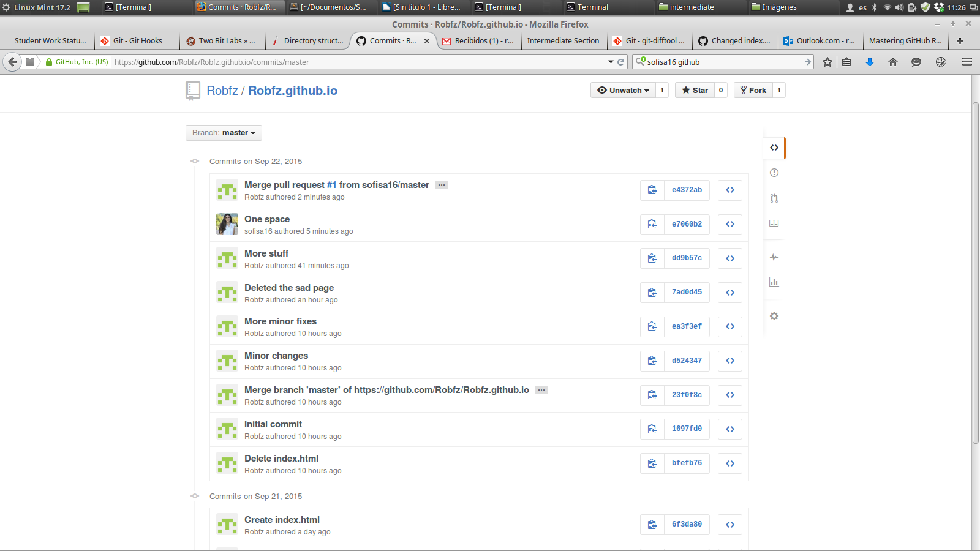The width and height of the screenshot is (980, 551).
Task: Expand Merge branch 'master' commit message
Action: 541,390
